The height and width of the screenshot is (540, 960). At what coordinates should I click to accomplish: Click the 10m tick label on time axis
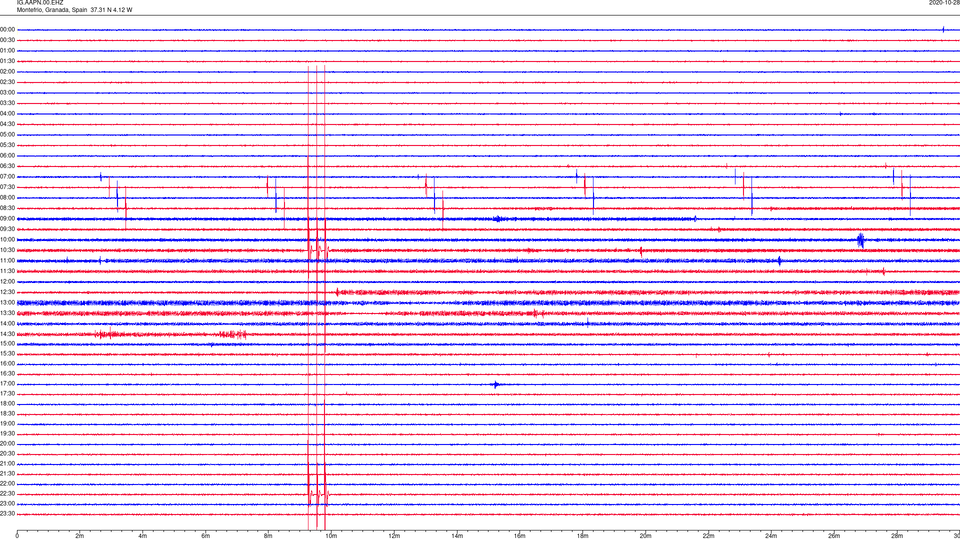pos(331,536)
